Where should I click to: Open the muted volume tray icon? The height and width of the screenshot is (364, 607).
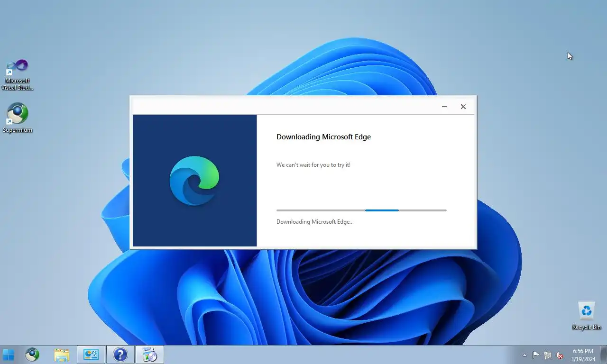(560, 355)
